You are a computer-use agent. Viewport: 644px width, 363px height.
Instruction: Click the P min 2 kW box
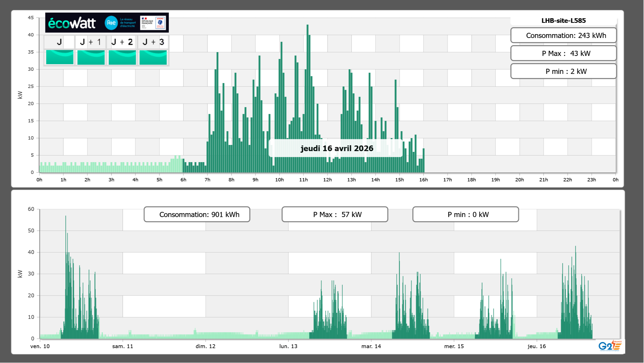point(563,71)
